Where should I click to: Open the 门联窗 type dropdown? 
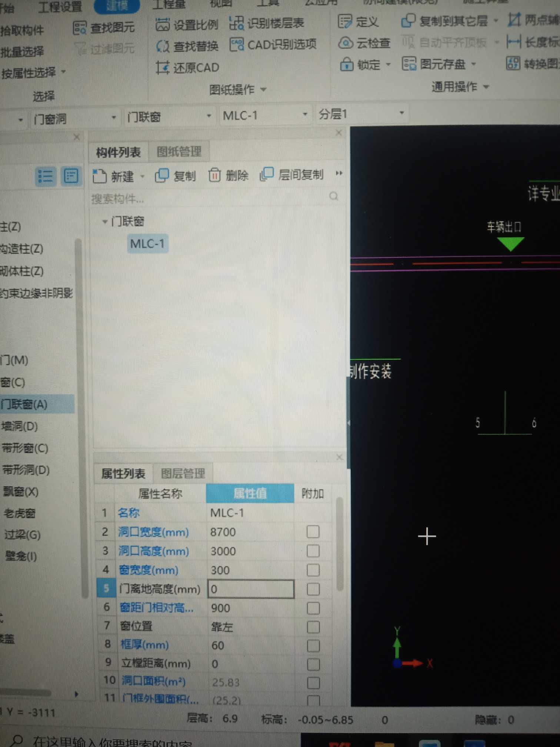click(209, 116)
